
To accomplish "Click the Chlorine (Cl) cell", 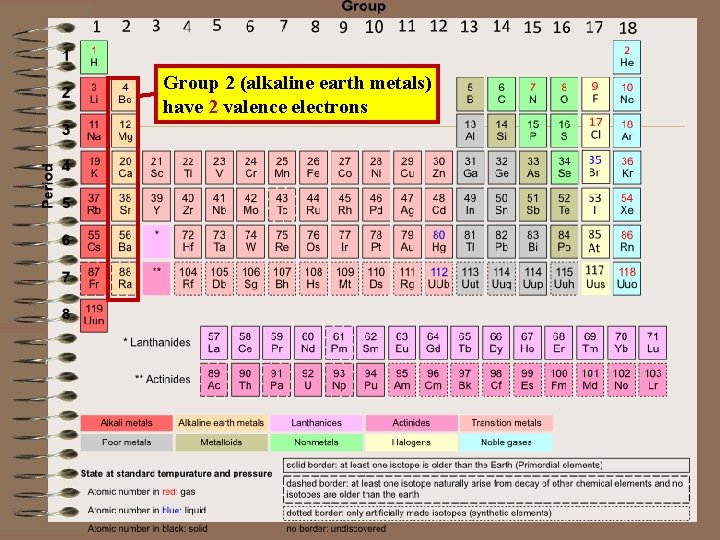I will [596, 130].
